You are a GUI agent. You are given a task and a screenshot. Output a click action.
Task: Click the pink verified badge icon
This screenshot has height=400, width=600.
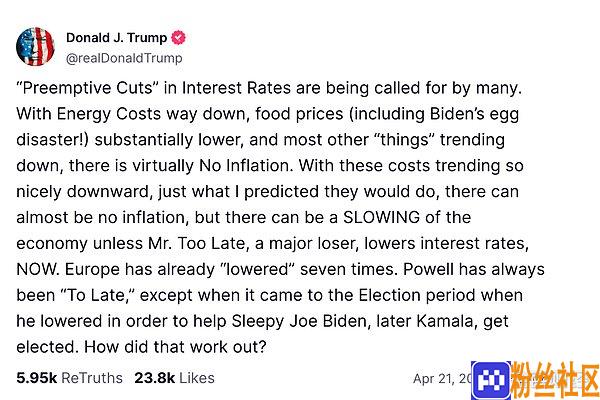178,38
